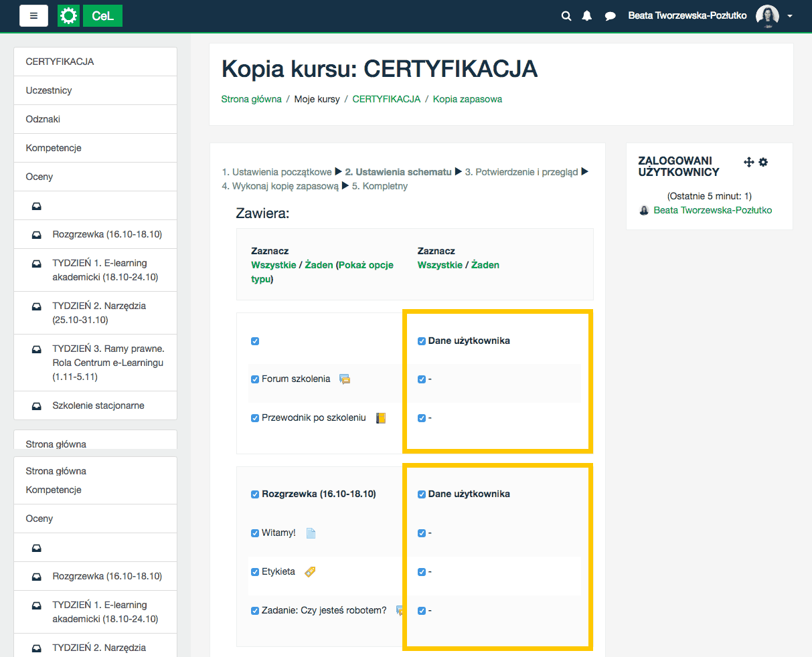Viewport: 812px width, 657px height.
Task: Click the book icon beside Przewodnik po szkoleniu
Action: tap(381, 418)
